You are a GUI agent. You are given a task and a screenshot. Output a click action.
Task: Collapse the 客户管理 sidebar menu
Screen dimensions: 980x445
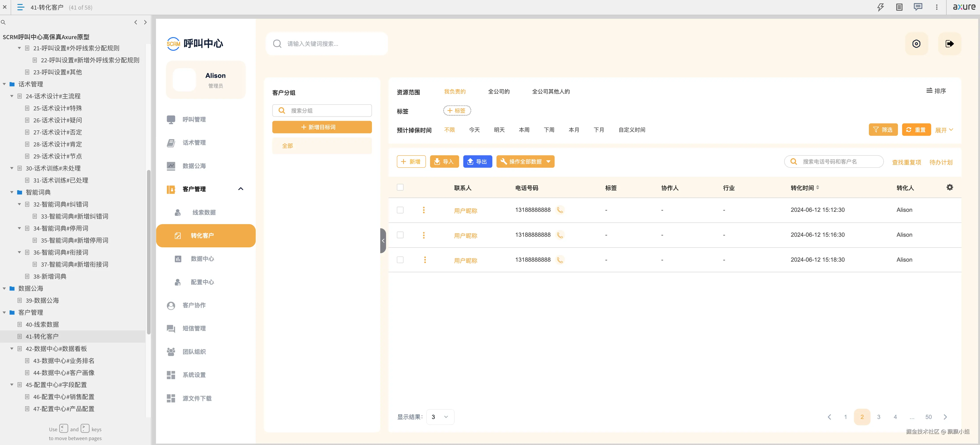pos(241,189)
